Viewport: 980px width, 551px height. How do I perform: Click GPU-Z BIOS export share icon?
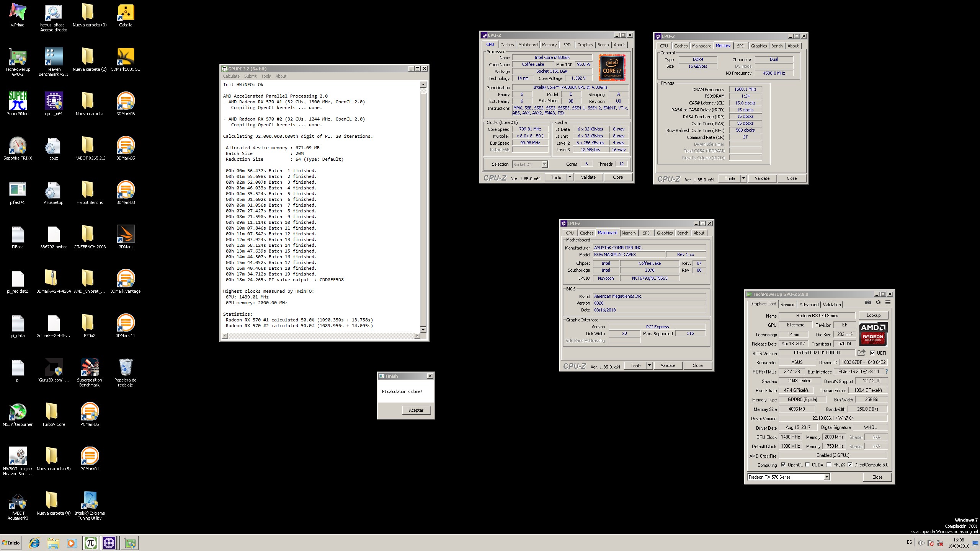tap(861, 353)
